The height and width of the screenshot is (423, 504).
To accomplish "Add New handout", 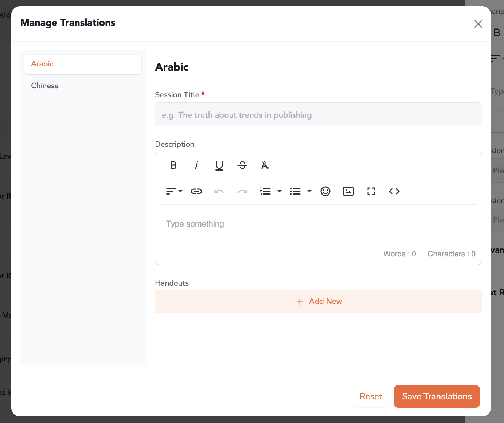I will [319, 302].
